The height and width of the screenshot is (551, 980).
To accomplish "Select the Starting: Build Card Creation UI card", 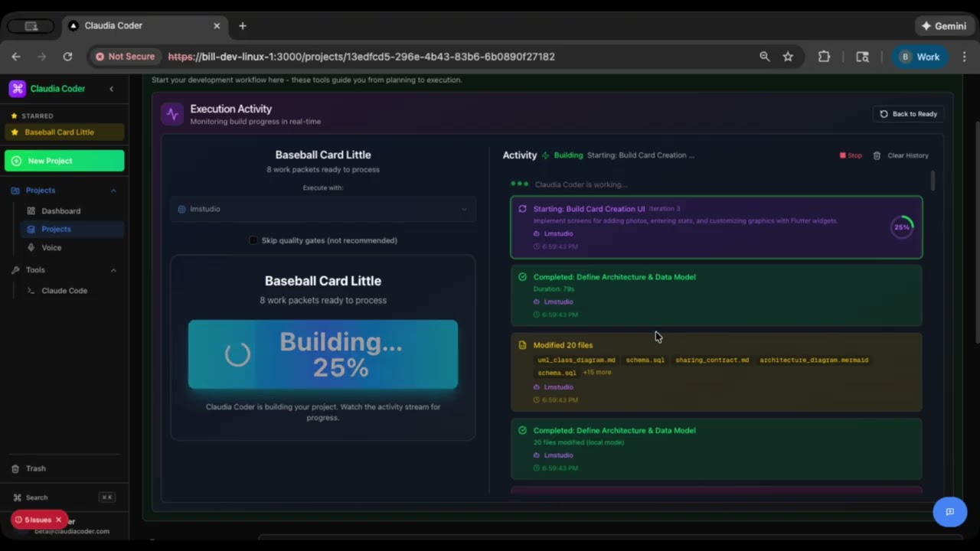I will pyautogui.click(x=717, y=227).
